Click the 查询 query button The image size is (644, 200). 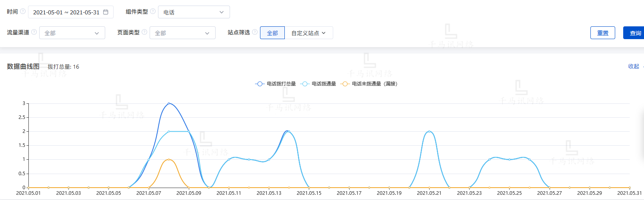635,33
